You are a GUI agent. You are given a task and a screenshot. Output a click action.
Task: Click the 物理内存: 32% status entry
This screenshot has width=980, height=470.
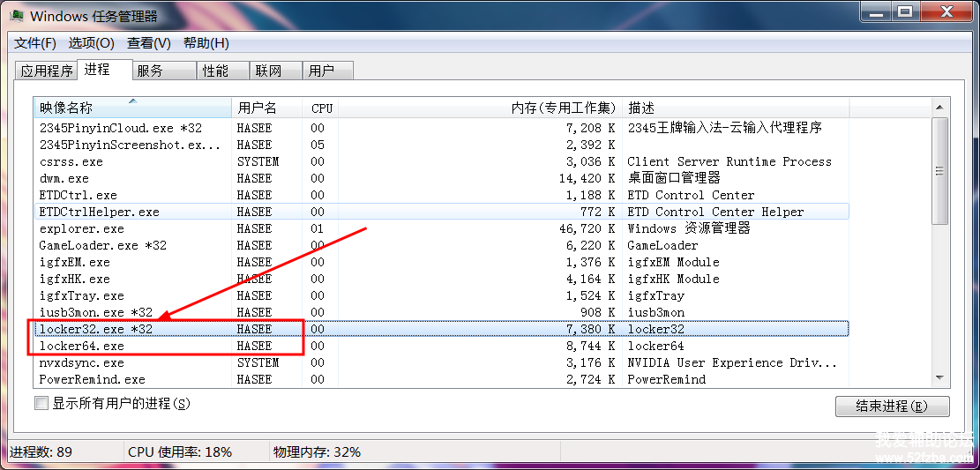coord(317,451)
